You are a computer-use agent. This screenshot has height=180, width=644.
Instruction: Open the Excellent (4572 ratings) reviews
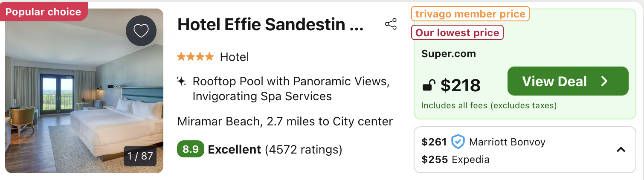275,150
